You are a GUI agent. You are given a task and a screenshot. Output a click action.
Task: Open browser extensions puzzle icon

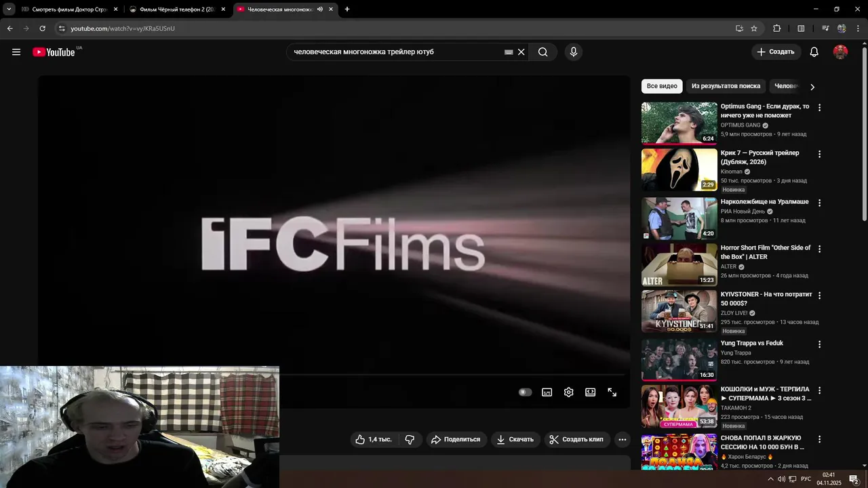tap(777, 28)
